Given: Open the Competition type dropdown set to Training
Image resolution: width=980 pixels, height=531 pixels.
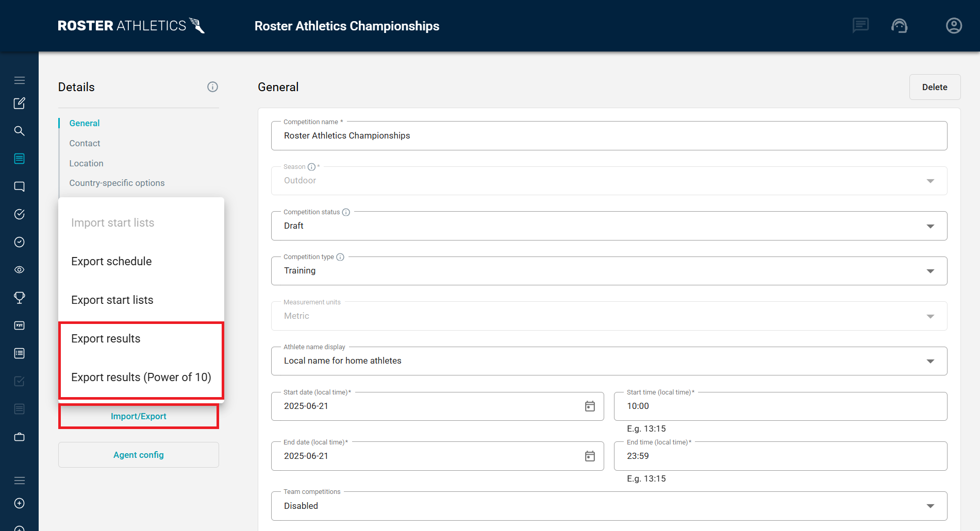Looking at the screenshot, I should coord(609,271).
